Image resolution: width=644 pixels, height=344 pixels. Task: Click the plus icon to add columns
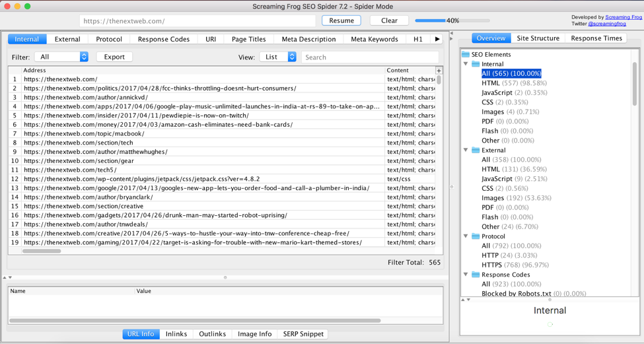click(x=439, y=71)
